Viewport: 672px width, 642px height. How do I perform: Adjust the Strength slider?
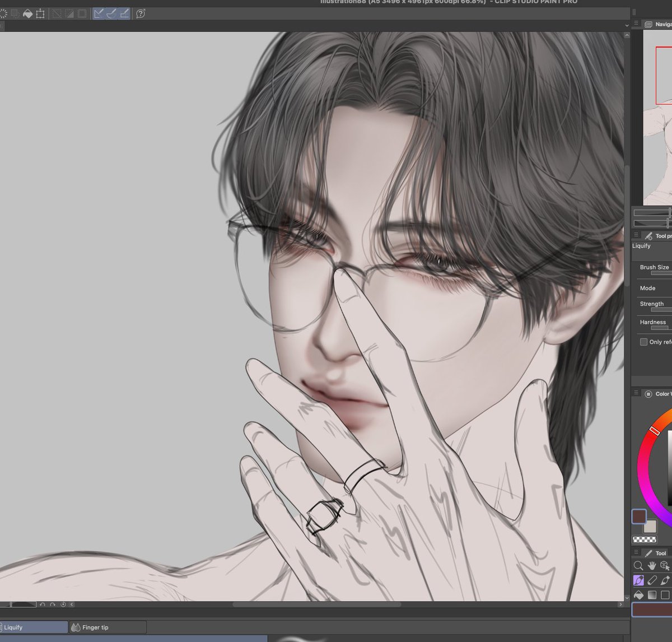(661, 310)
